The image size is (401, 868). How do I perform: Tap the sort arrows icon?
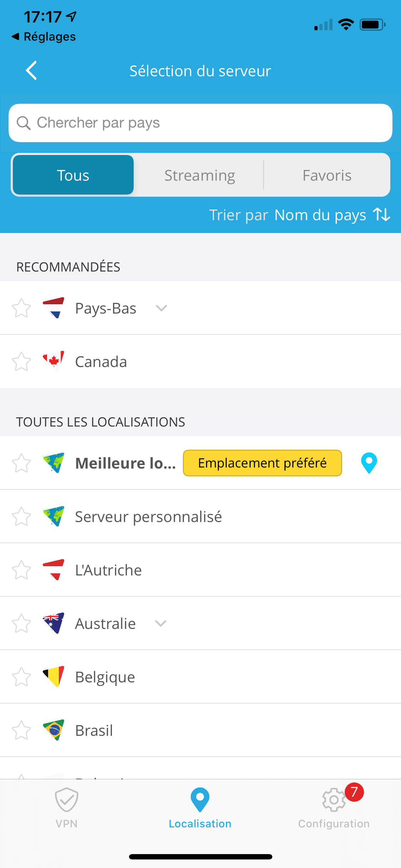click(382, 215)
